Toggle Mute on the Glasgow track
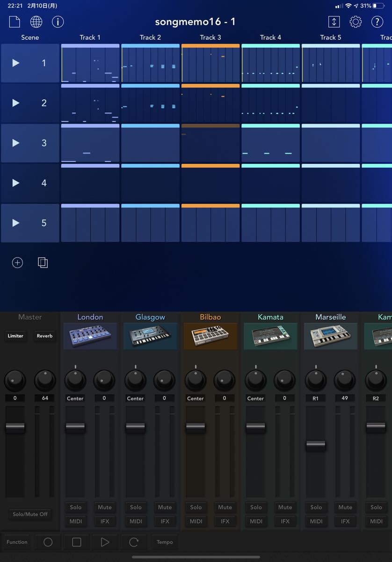Image resolution: width=392 pixels, height=562 pixels. tap(165, 507)
